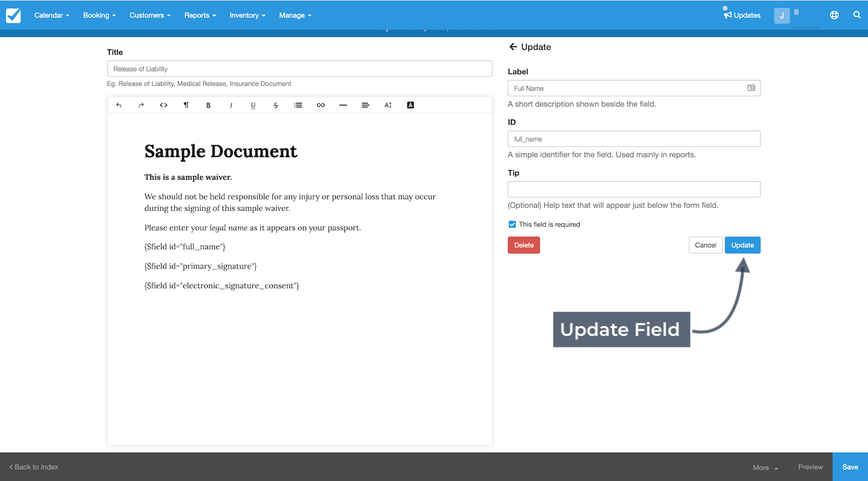Apply italic formatting
This screenshot has height=481, width=868.
point(231,105)
